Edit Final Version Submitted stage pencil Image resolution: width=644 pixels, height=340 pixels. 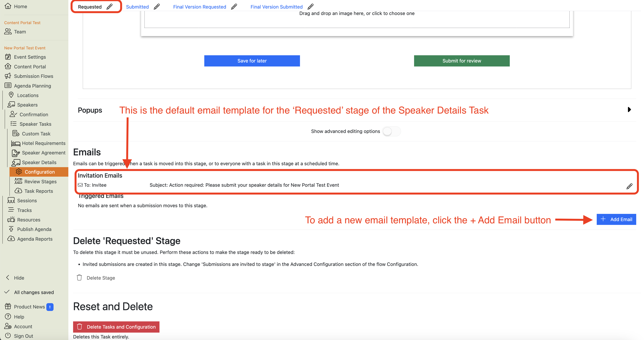pyautogui.click(x=310, y=6)
